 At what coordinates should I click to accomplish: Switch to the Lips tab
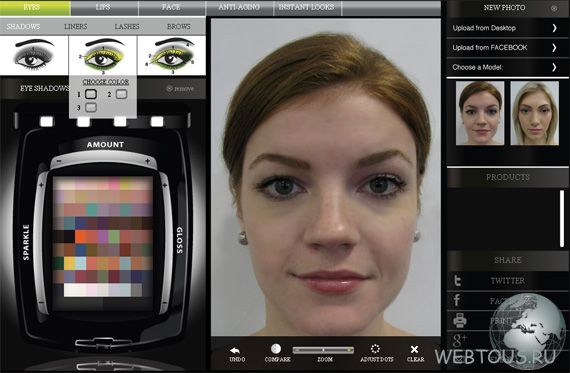pos(103,7)
